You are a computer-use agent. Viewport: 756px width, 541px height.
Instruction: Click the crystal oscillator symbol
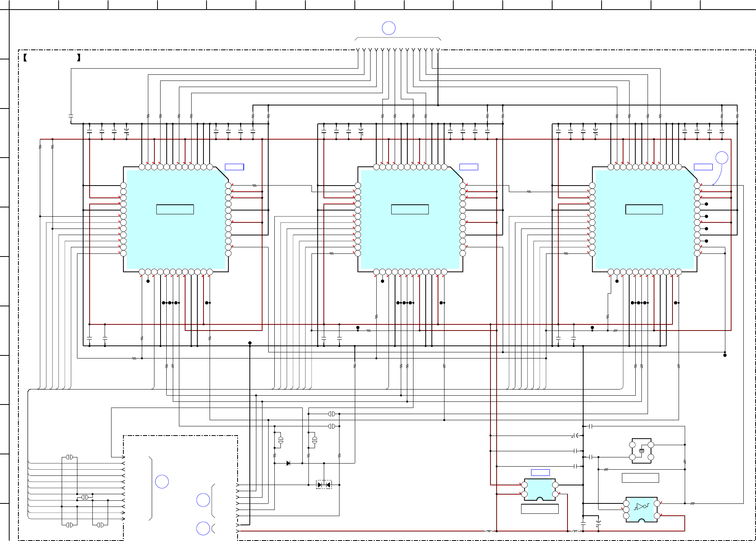pyautogui.click(x=641, y=451)
